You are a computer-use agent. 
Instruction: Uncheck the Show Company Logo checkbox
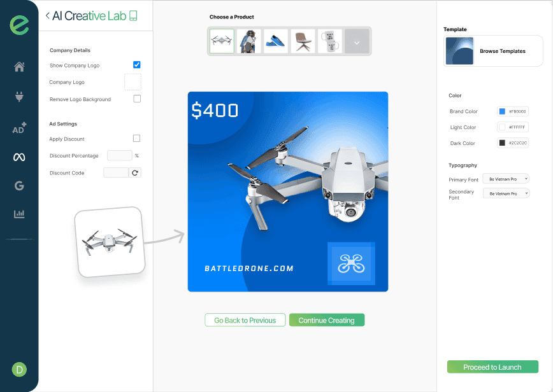click(136, 65)
